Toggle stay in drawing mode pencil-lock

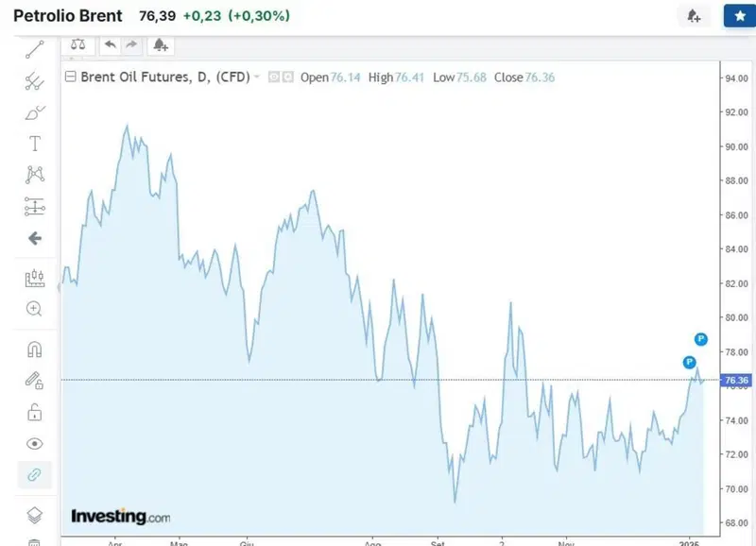pyautogui.click(x=34, y=381)
